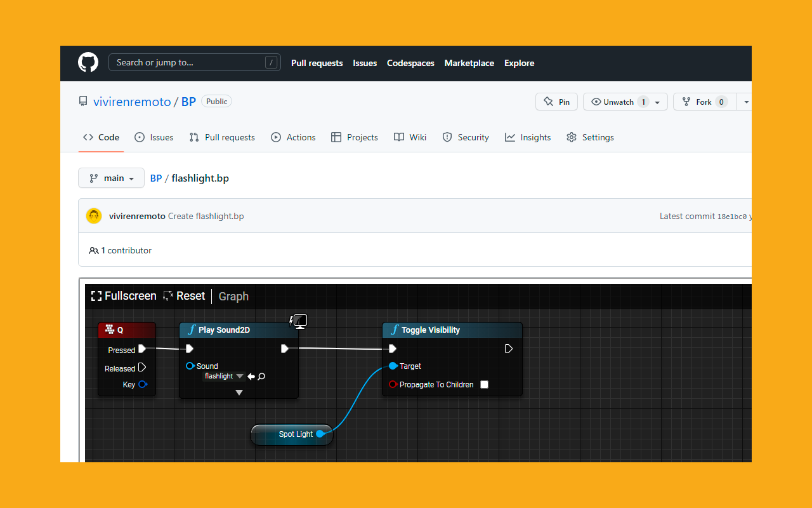Click the Released execution pin
Screen dimensions: 812x508
(142, 367)
